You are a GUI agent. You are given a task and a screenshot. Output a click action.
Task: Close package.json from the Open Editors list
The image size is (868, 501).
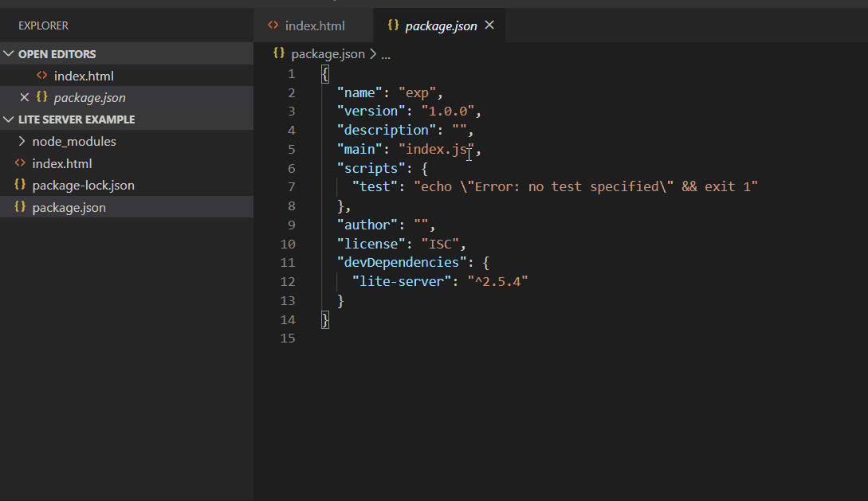[x=24, y=98]
